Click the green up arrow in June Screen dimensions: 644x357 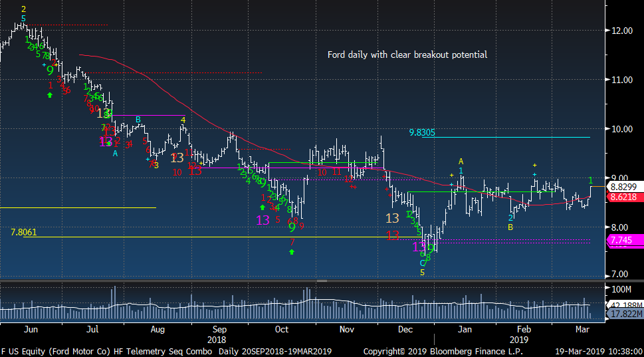coord(50,95)
